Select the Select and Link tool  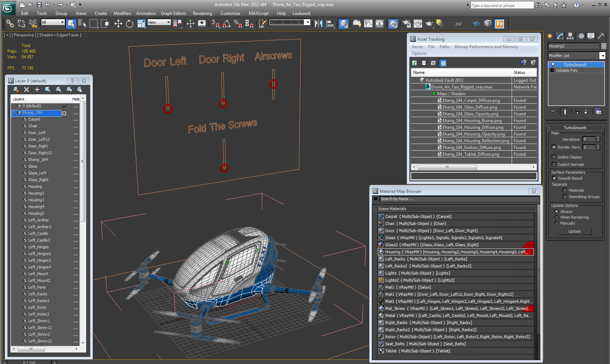click(10, 24)
